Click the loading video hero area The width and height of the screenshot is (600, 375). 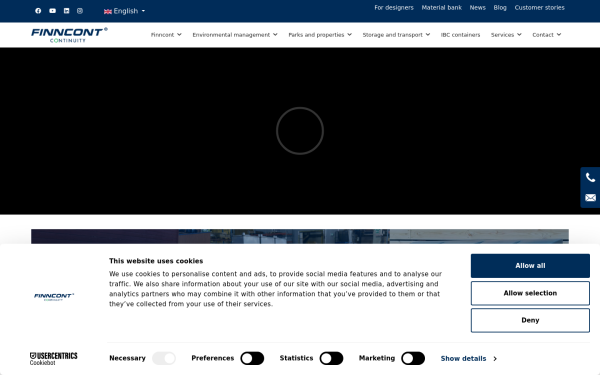click(300, 131)
